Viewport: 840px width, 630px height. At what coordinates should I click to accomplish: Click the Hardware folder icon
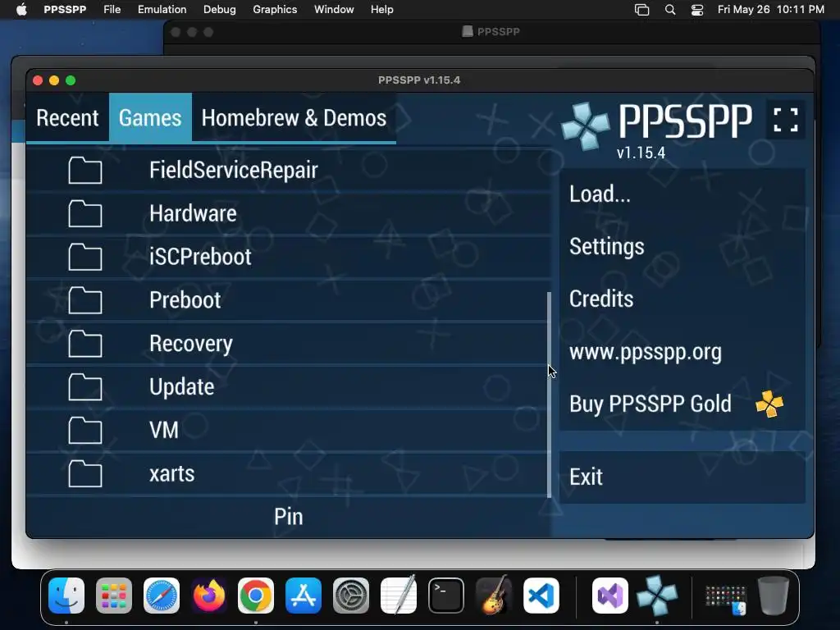click(x=85, y=214)
